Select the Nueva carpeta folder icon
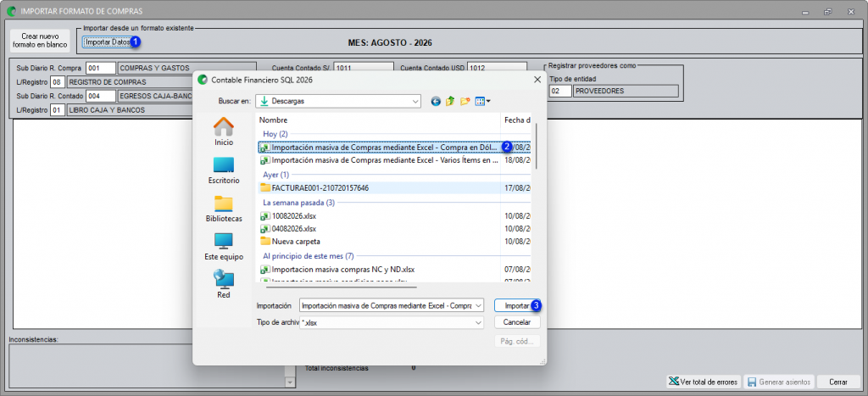This screenshot has height=396, width=868. 265,242
